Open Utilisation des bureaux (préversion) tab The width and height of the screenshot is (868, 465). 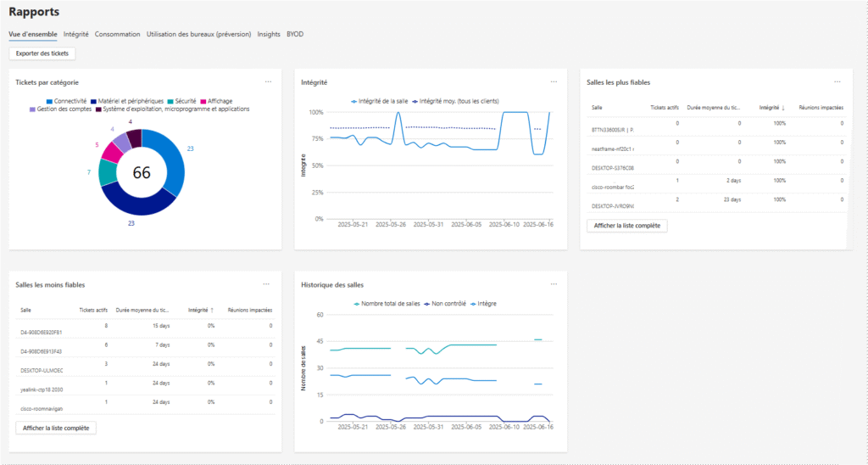198,34
